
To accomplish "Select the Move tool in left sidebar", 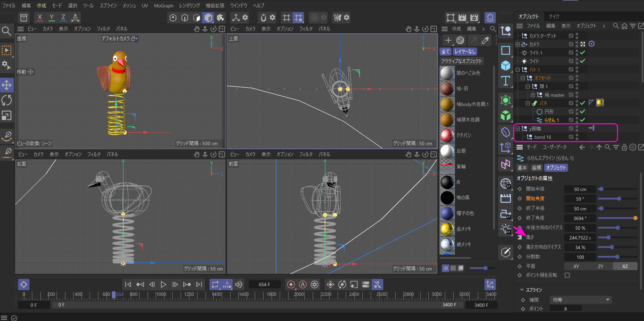I will (x=7, y=85).
